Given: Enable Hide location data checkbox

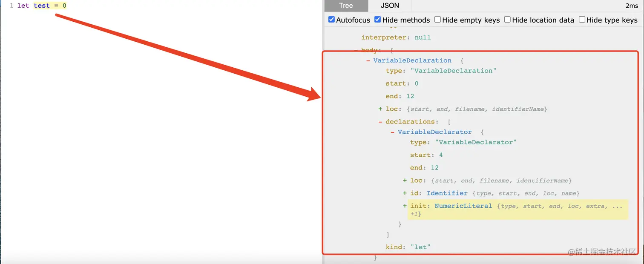Looking at the screenshot, I should point(507,20).
